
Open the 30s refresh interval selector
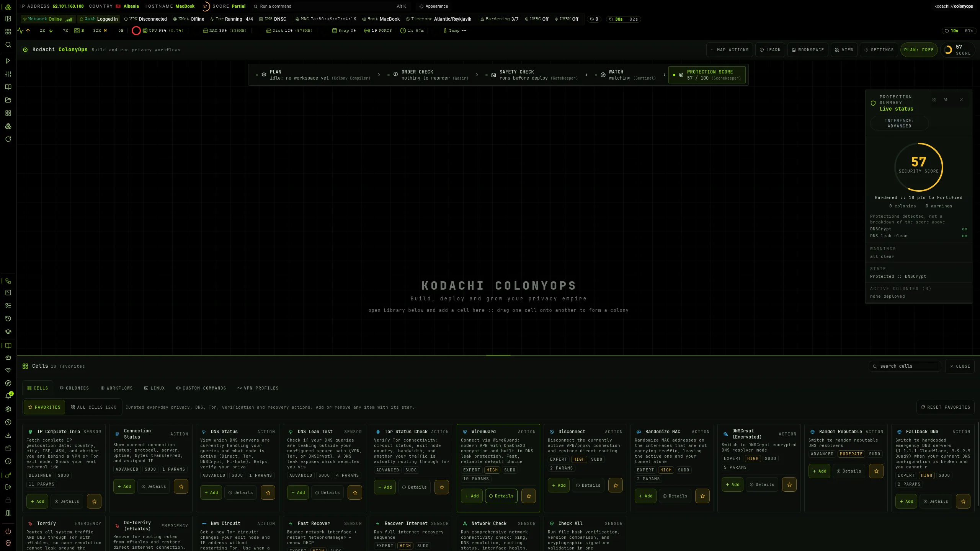(x=623, y=19)
